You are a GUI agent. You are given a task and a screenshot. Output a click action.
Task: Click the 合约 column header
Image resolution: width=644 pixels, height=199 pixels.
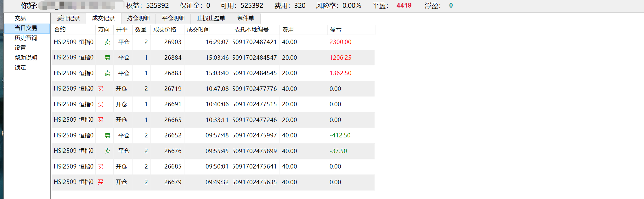60,30
